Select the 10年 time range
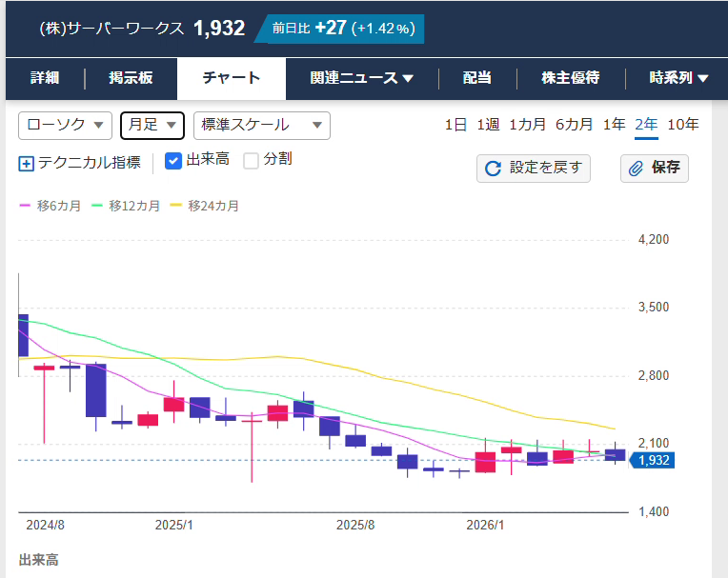 tap(683, 125)
